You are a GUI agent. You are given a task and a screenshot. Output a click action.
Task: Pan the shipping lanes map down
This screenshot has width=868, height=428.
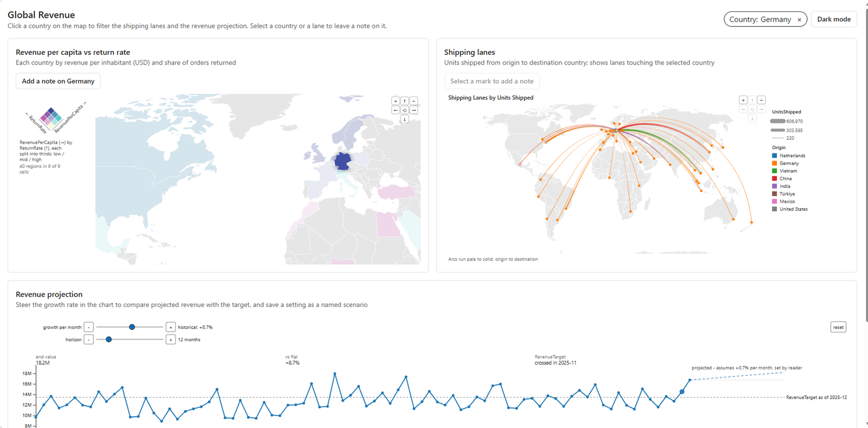point(752,118)
